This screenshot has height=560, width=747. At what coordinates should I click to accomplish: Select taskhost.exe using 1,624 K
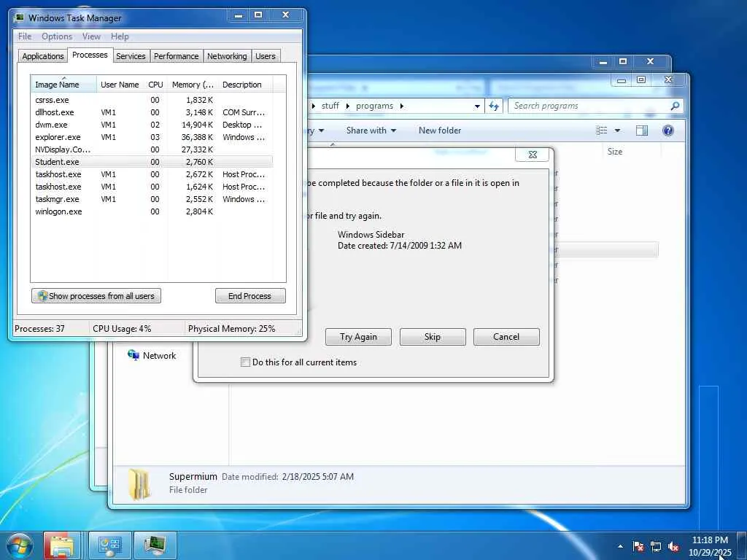tap(152, 187)
